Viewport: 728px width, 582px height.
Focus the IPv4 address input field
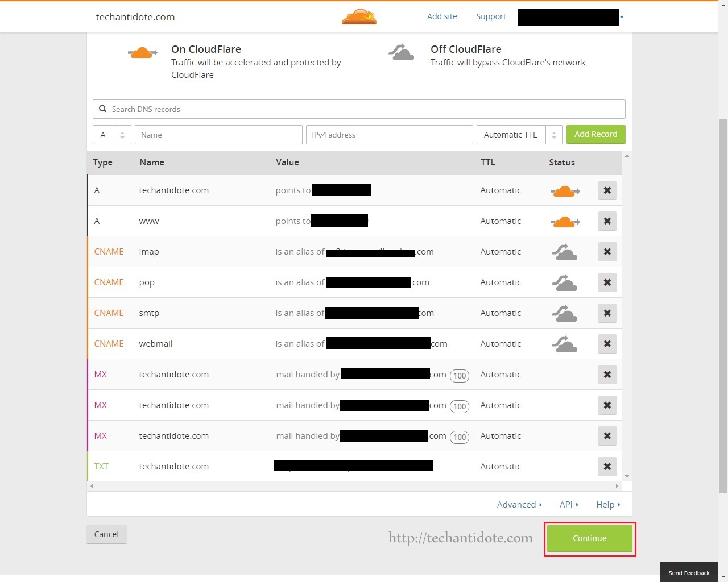coord(390,135)
